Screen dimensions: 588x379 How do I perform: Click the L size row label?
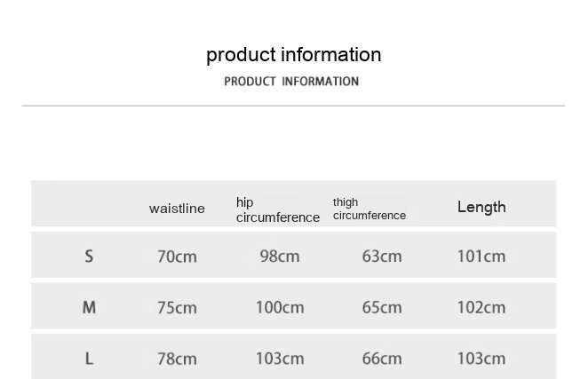point(89,359)
